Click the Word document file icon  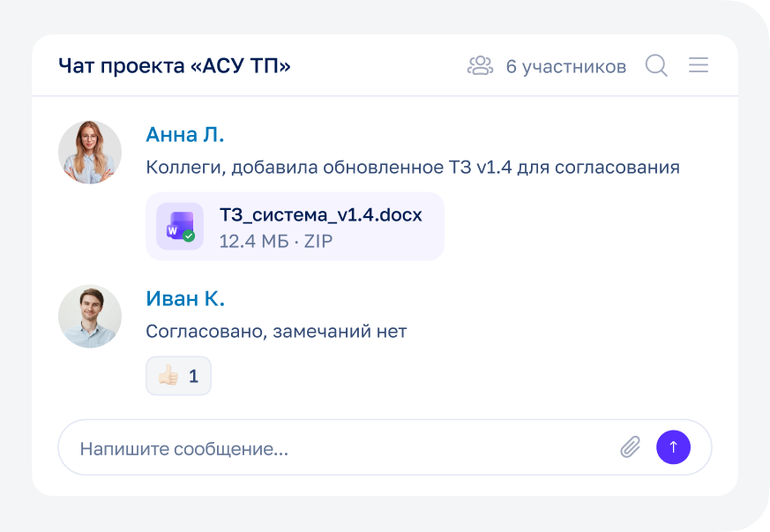(180, 227)
